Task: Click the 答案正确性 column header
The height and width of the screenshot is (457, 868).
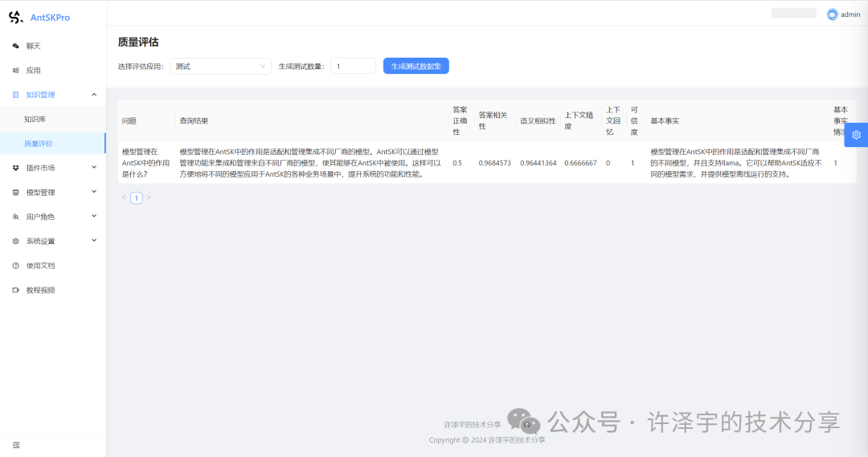Action: 460,120
